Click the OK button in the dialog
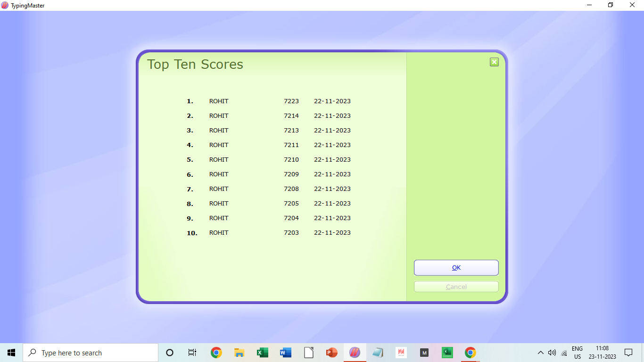 [x=456, y=268]
